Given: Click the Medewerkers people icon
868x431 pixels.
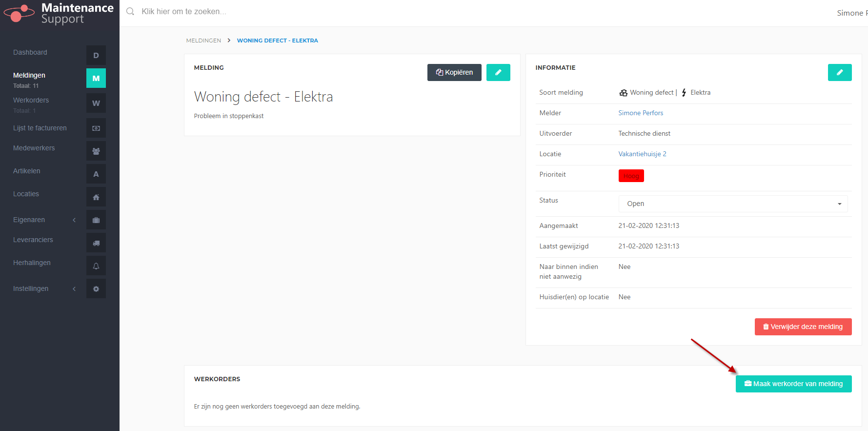Looking at the screenshot, I should tap(96, 151).
